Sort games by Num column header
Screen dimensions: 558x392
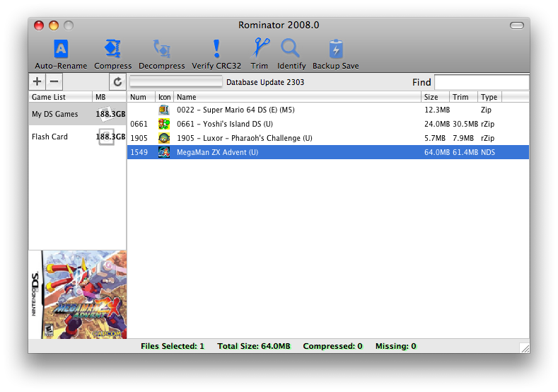coord(141,97)
